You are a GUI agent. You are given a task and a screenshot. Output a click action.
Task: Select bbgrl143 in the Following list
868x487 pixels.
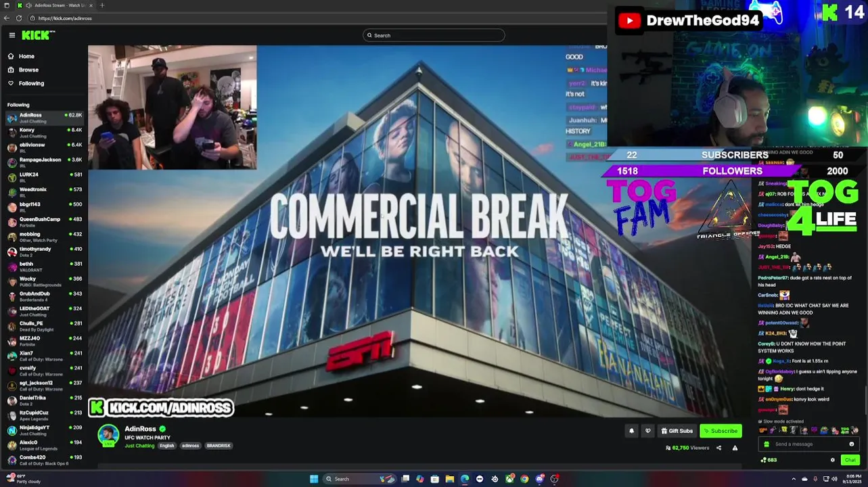[x=44, y=207]
